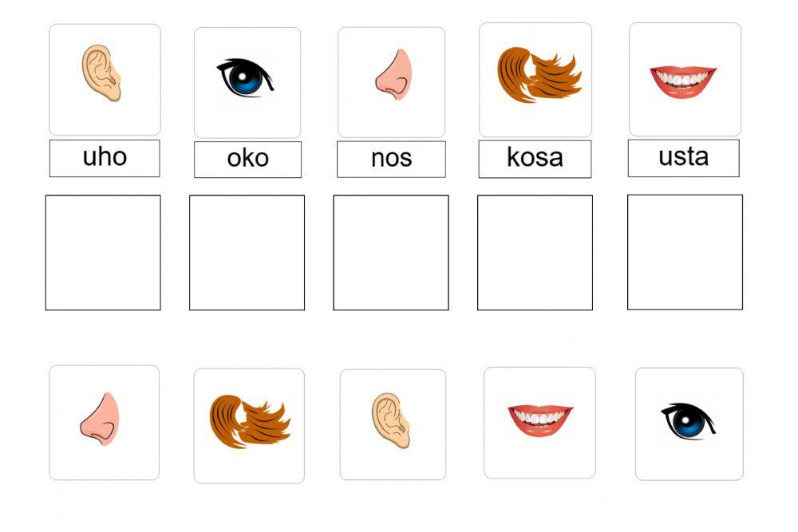Select the "kosa" word label
This screenshot has width=798, height=532.
[x=535, y=159]
